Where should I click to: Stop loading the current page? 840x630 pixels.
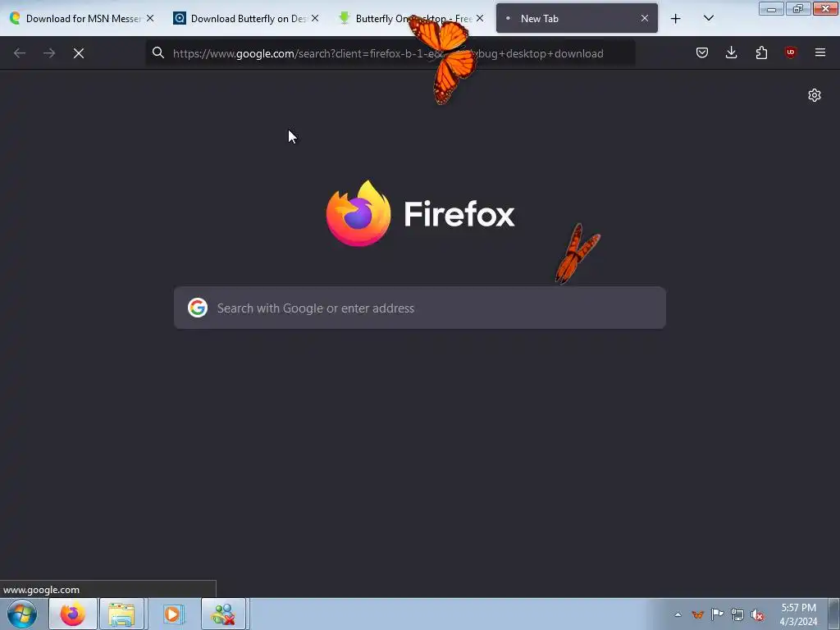79,53
